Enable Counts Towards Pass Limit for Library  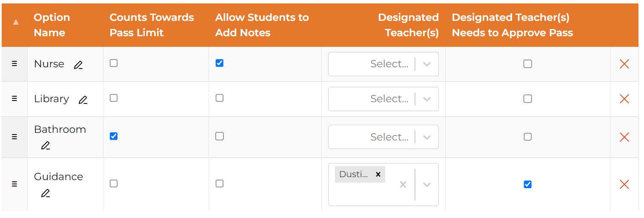[114, 98]
